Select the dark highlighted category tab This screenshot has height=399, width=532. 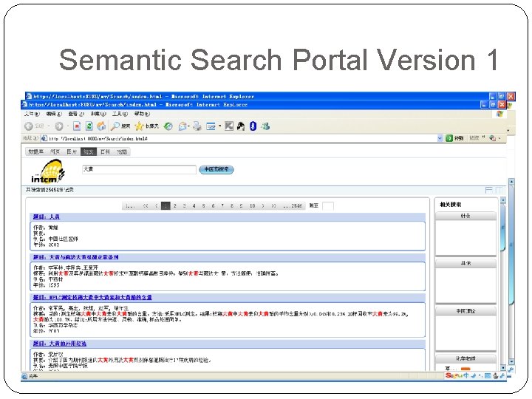(89, 151)
